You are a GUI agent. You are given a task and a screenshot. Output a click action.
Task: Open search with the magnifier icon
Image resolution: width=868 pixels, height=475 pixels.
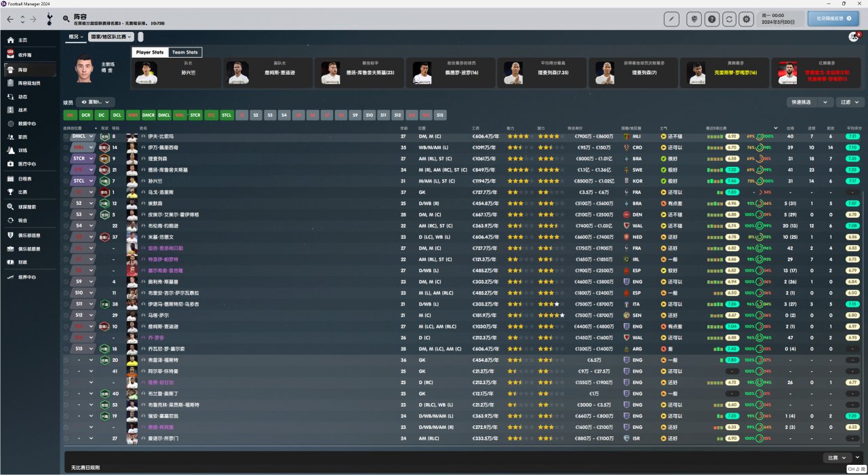(x=65, y=19)
